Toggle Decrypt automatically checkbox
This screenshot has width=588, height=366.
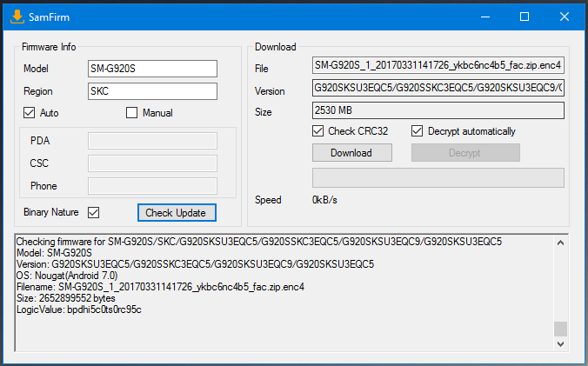[x=418, y=131]
